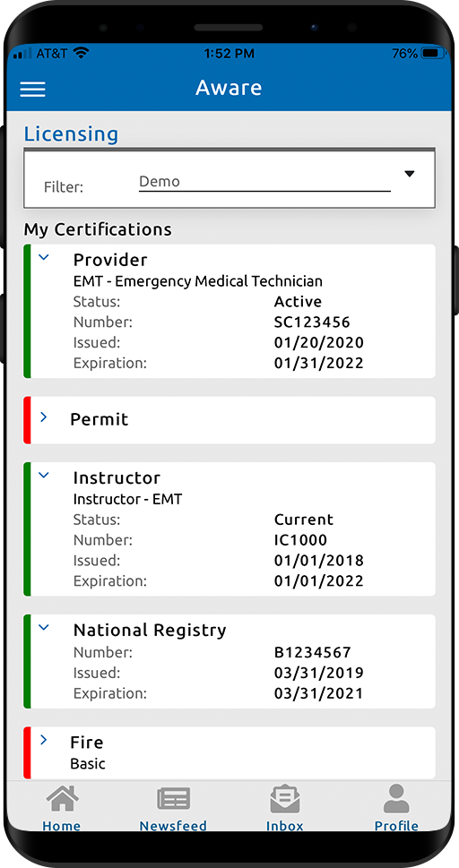Tap the battery indicator in status bar
Screen dimensions: 459x868
click(434, 54)
